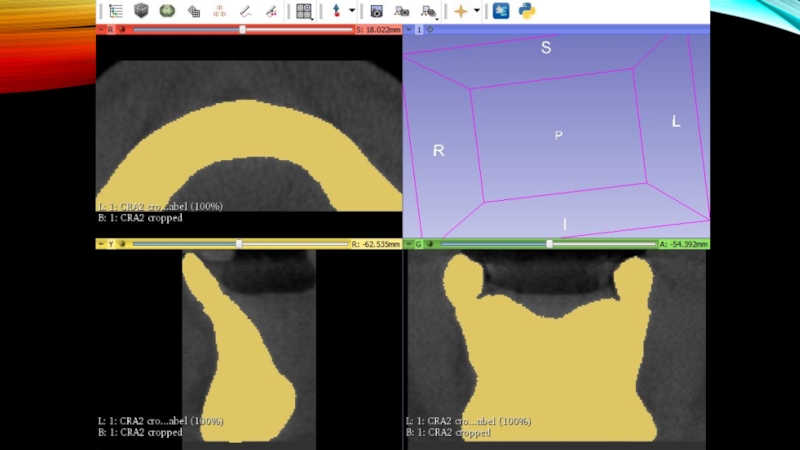The image size is (800, 450).
Task: Expand the mouse interaction mode dropdown arrow
Action: pos(352,11)
